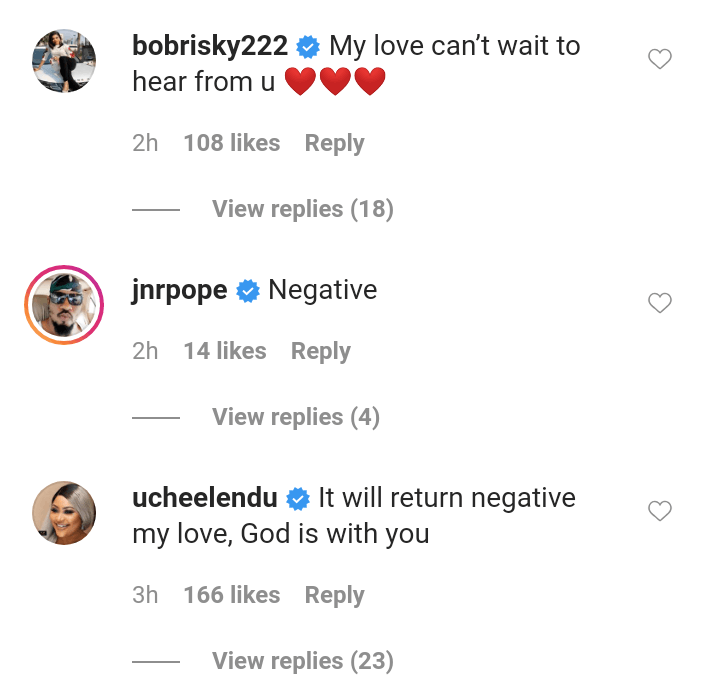View jnrpope story via profile ring
Screen dimensions: 720x682
coord(64,305)
